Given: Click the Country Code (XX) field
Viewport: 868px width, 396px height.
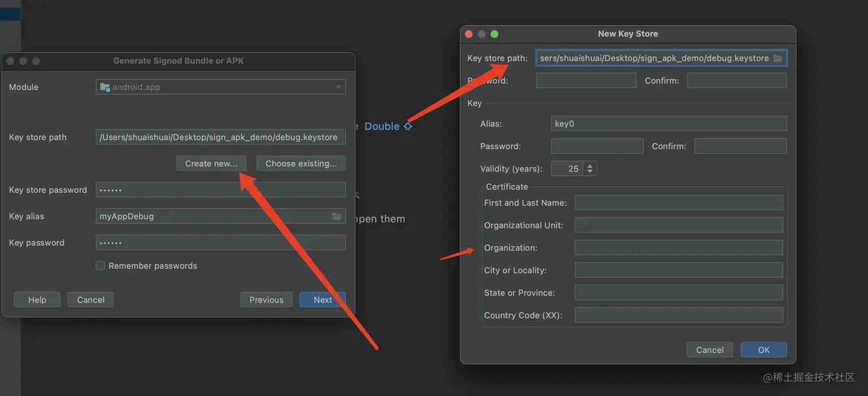Looking at the screenshot, I should coord(679,315).
